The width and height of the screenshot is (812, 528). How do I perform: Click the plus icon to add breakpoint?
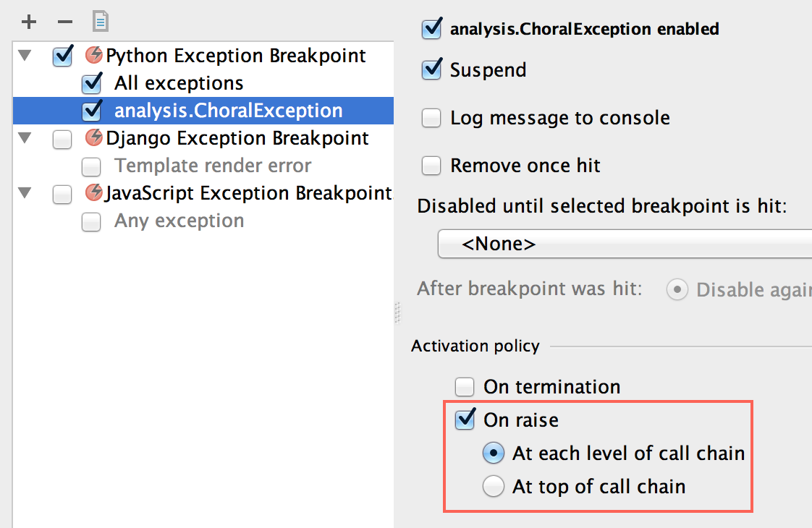(x=28, y=22)
